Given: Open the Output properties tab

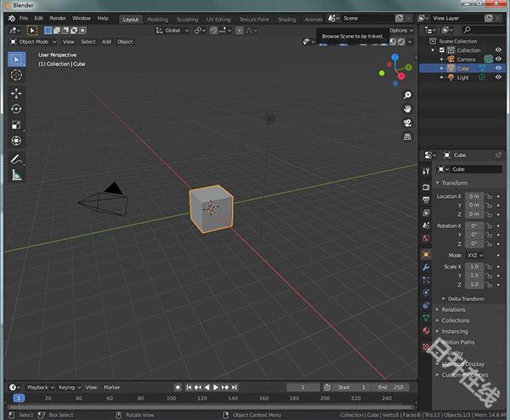Looking at the screenshot, I should pyautogui.click(x=426, y=200).
